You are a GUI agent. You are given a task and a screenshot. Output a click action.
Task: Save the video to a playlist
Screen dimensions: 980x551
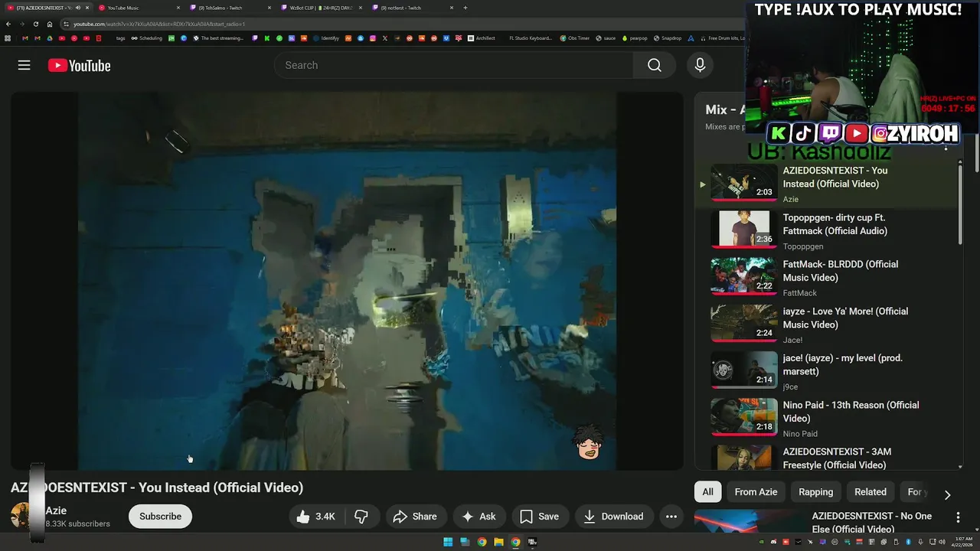pyautogui.click(x=539, y=517)
